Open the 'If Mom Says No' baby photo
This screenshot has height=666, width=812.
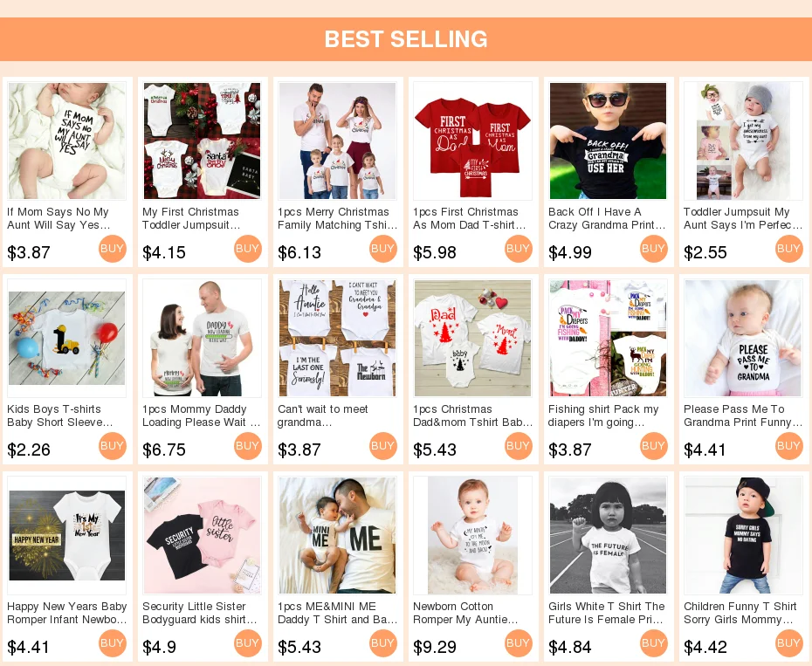click(67, 141)
